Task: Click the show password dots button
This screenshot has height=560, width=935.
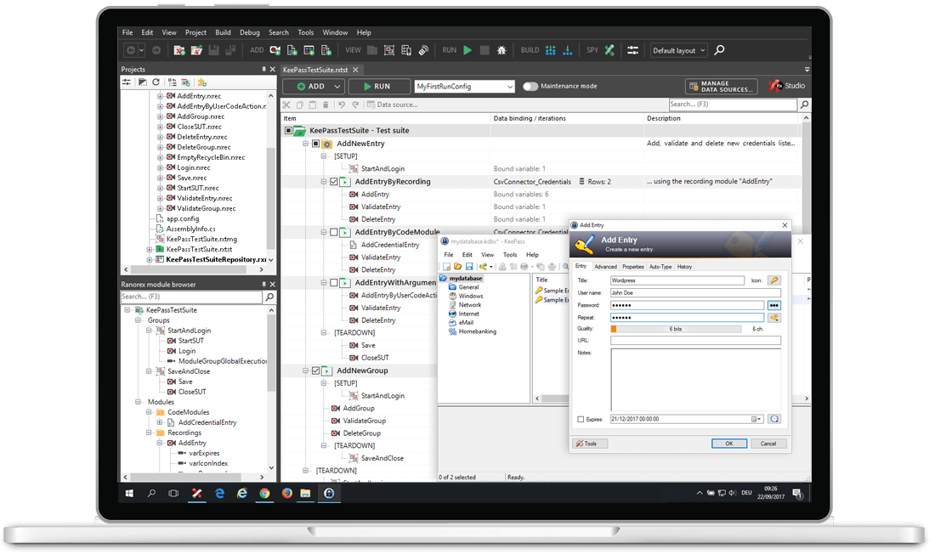Action: [774, 305]
